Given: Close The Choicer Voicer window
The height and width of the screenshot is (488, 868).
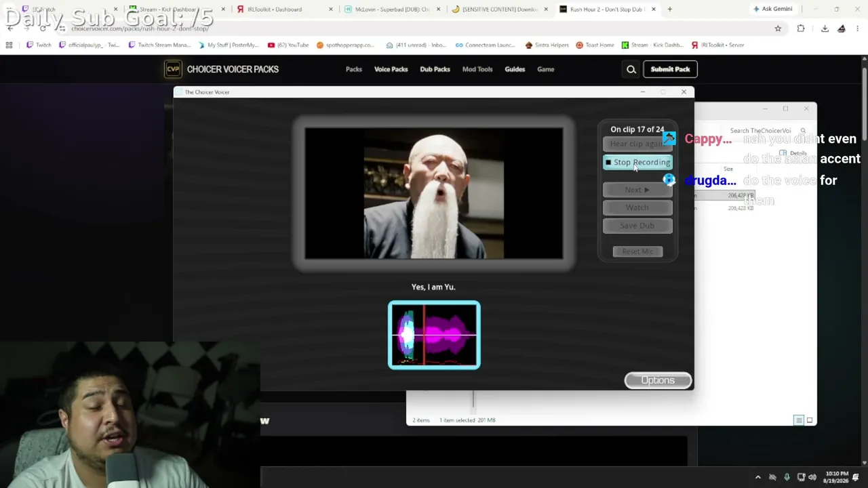Looking at the screenshot, I should (x=684, y=92).
